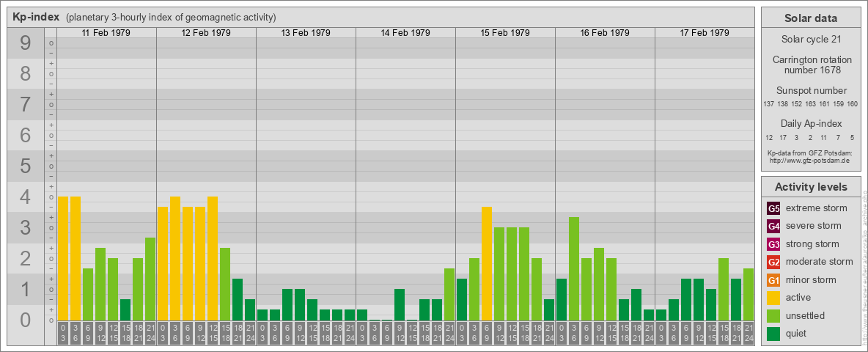
Task: Click the Solar data panel title
Action: point(811,18)
